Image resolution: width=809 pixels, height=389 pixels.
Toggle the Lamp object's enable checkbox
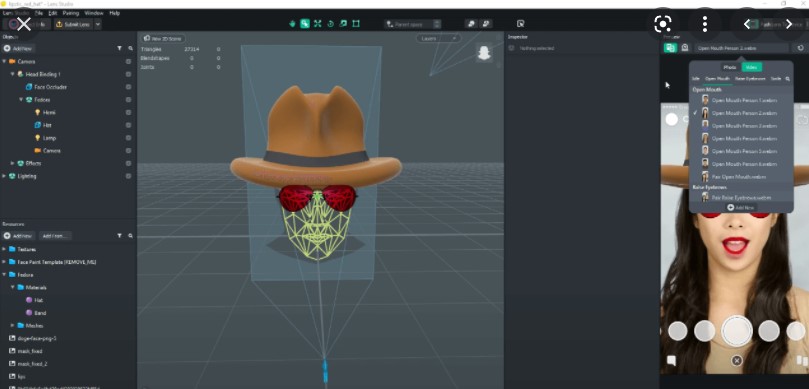(x=128, y=138)
